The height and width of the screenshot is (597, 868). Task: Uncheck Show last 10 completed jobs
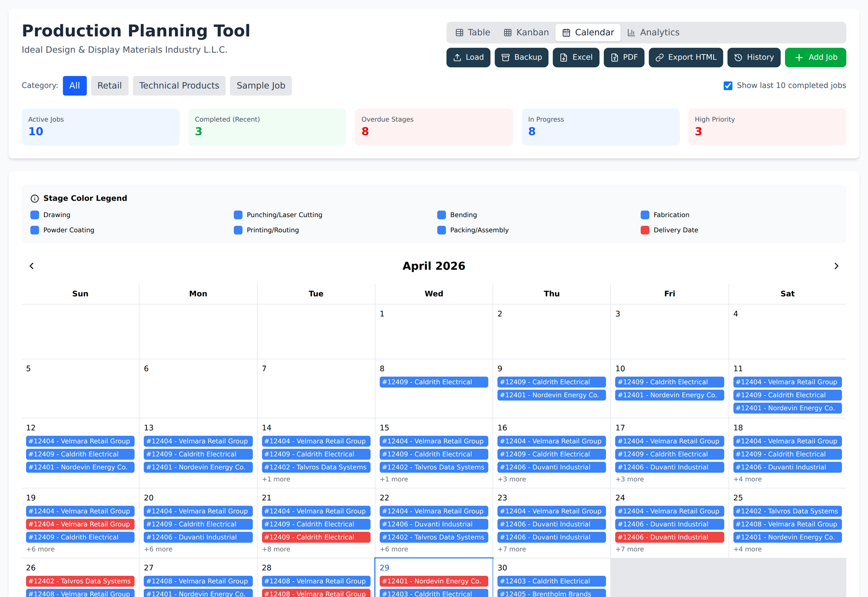[x=727, y=86]
